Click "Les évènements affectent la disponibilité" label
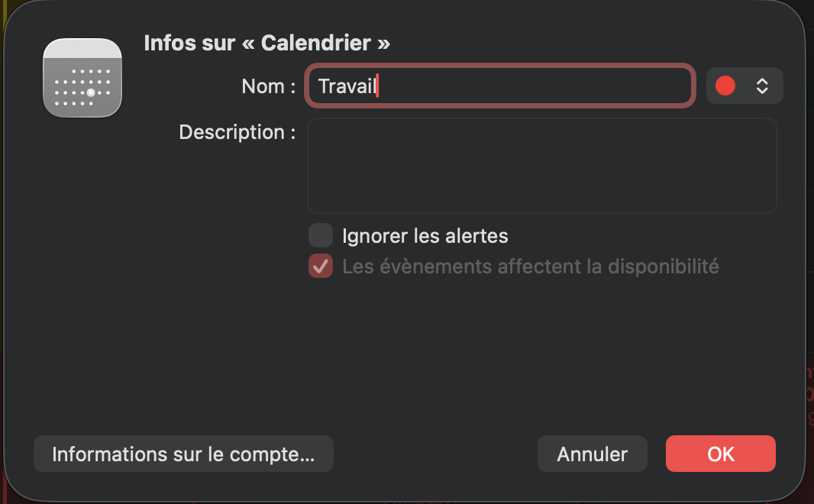814x504 pixels. tap(530, 267)
